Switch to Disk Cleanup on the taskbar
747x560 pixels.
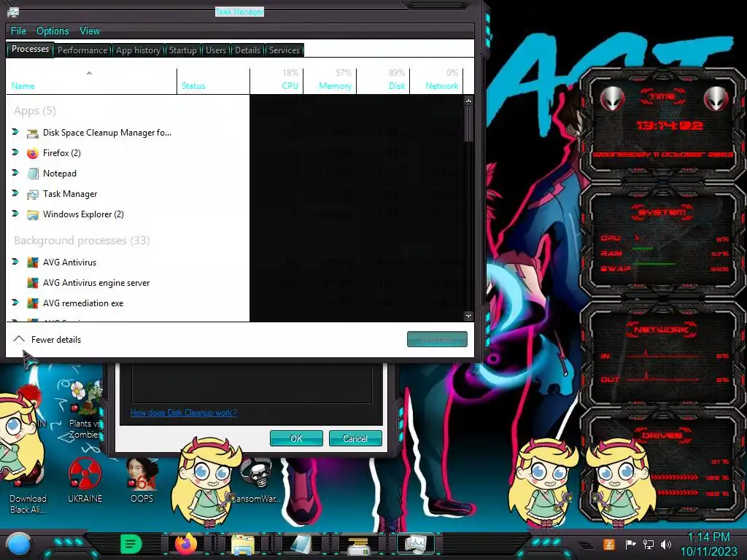[358, 545]
